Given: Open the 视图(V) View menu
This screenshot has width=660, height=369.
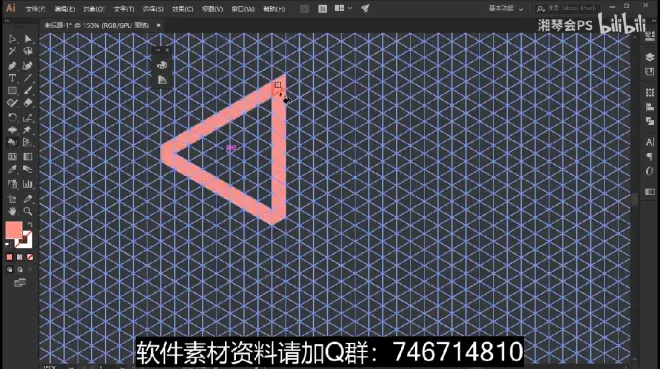Looking at the screenshot, I should (212, 9).
